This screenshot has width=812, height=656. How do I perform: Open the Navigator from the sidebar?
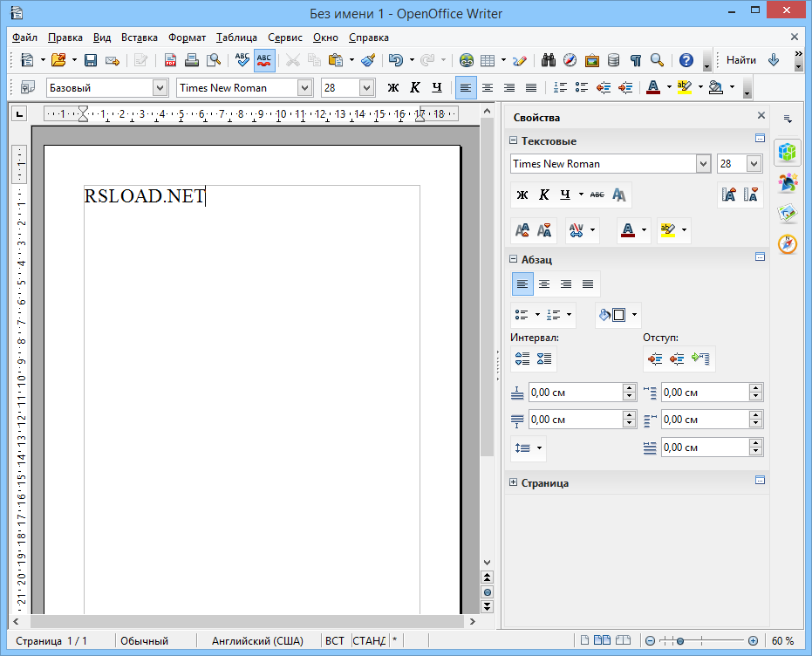pyautogui.click(x=787, y=244)
